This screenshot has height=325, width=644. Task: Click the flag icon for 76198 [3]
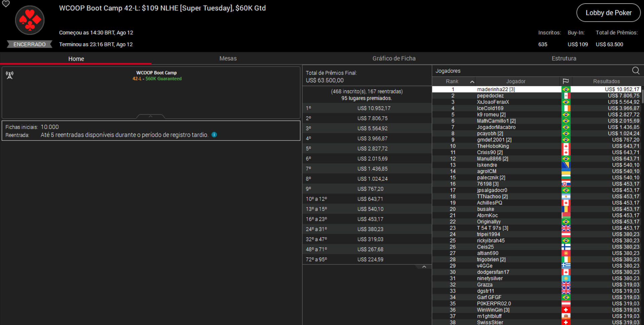pos(566,184)
